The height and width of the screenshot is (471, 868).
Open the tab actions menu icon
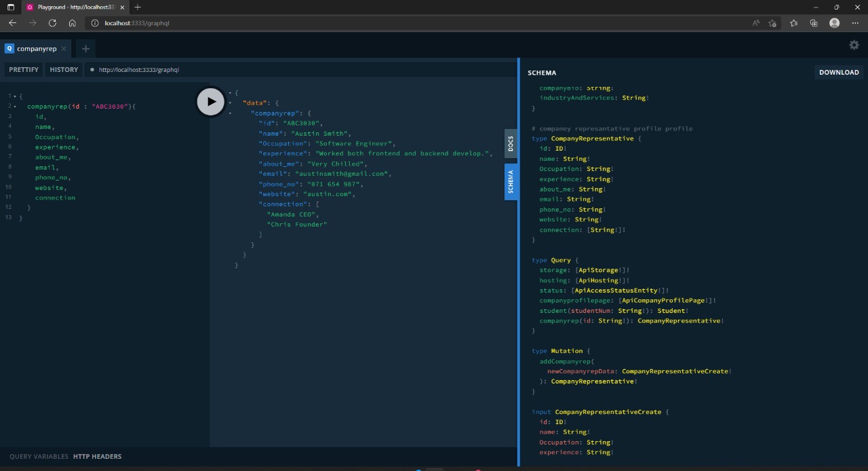click(10, 7)
